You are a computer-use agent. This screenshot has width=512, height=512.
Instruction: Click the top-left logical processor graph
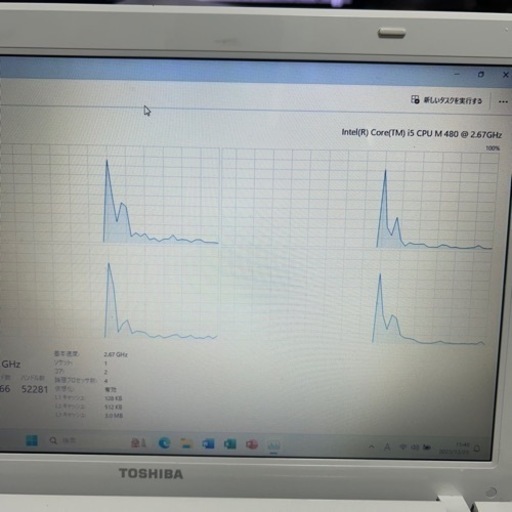[109, 195]
